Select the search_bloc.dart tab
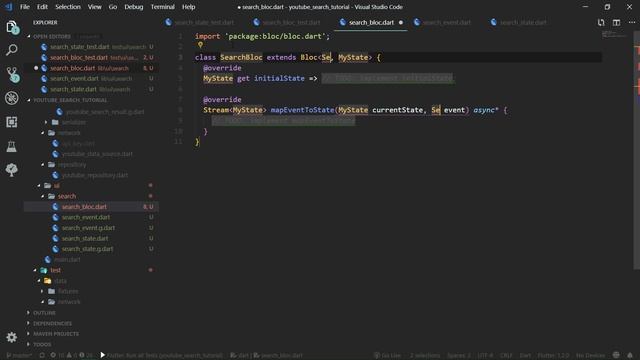The image size is (640, 360). coord(371,22)
